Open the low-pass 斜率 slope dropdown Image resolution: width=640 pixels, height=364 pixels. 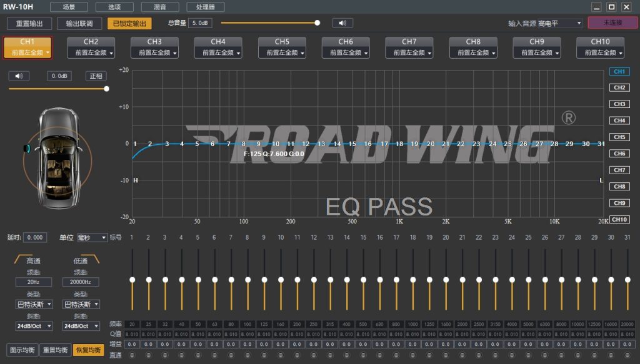(x=81, y=326)
